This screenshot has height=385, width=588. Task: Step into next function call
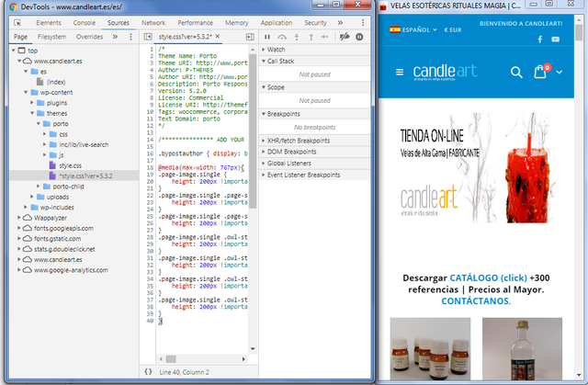click(x=297, y=37)
